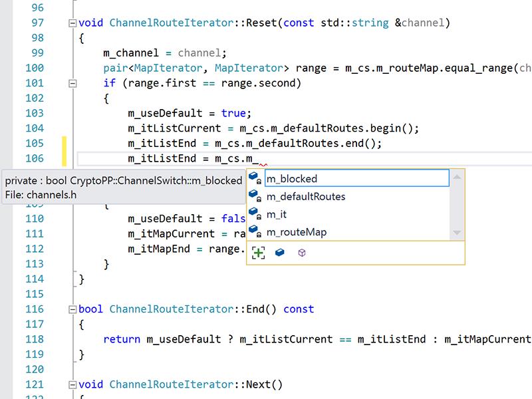
Task: Click the incomplete m_cs.m_ expression on line 106
Action: [x=237, y=158]
